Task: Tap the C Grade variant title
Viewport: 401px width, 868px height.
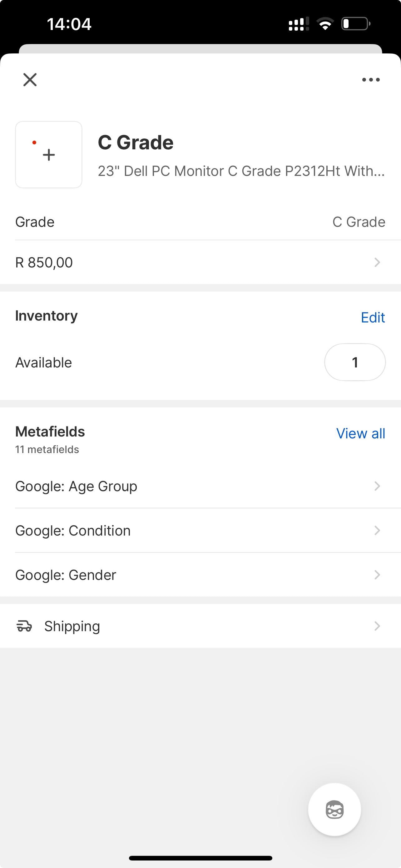Action: pos(135,142)
